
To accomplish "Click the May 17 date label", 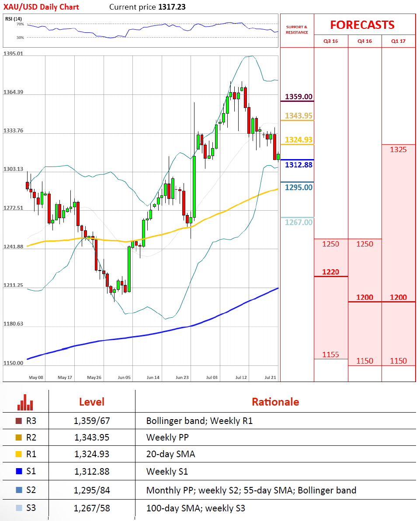I will pyautogui.click(x=65, y=378).
